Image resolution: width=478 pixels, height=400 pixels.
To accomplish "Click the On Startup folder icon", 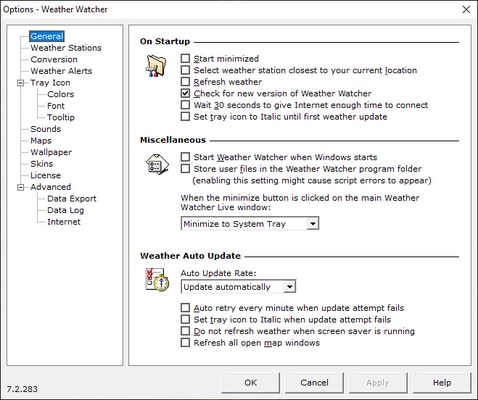I will pyautogui.click(x=156, y=66).
